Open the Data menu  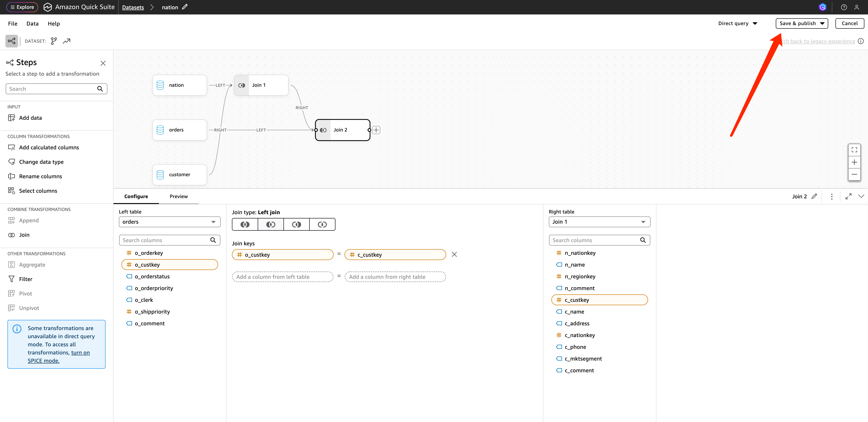tap(32, 23)
